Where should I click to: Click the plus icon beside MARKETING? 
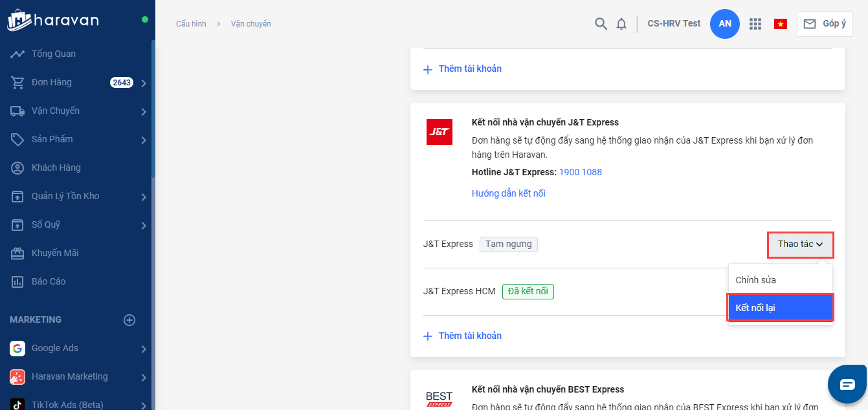click(x=129, y=320)
